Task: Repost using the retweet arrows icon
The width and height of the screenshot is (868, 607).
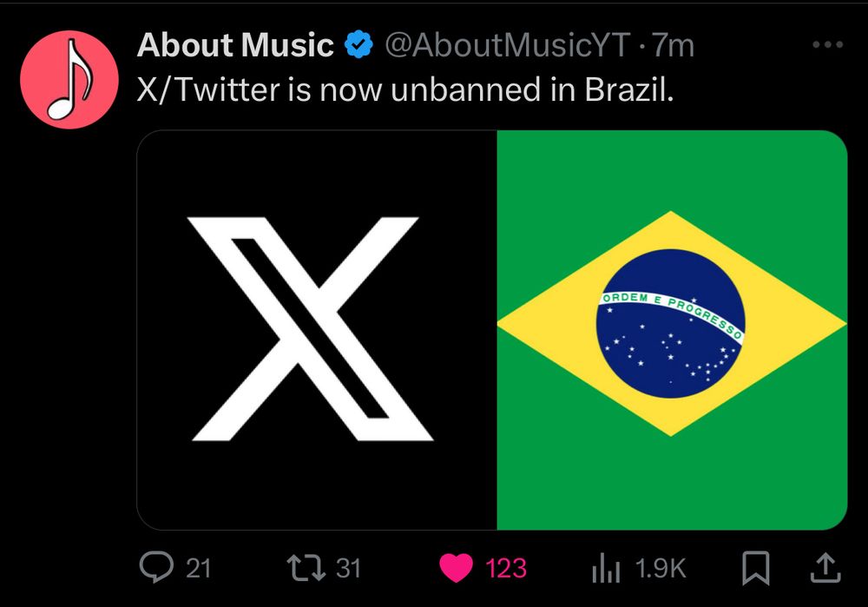Action: [306, 568]
